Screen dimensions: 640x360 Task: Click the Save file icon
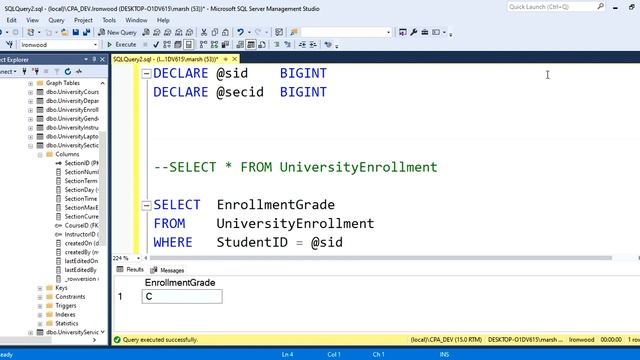tap(76, 32)
